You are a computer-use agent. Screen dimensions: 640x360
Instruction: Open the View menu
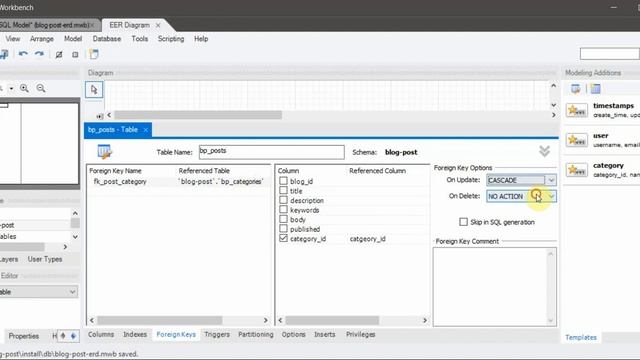click(x=13, y=39)
